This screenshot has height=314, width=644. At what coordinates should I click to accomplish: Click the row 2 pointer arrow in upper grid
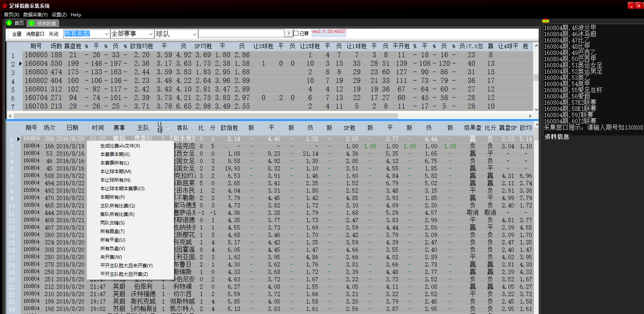20,63
